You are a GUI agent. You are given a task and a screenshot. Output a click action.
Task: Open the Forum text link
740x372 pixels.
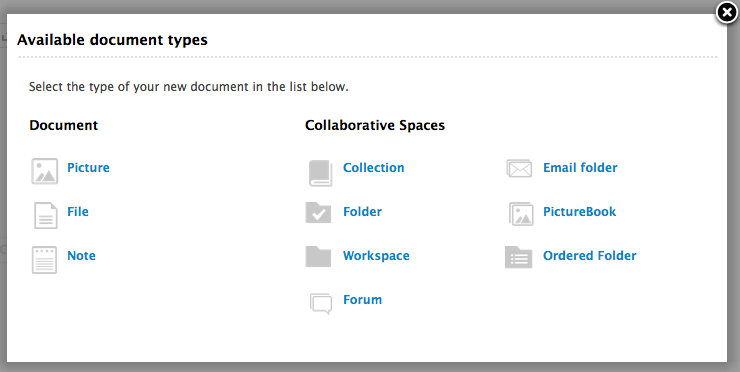362,299
